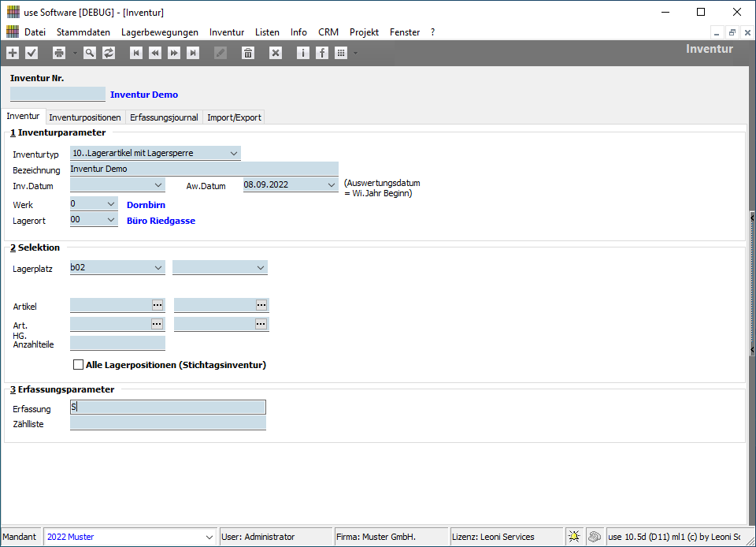Viewport: 756px width, 547px height.
Task: Enable Alle Lagerpositionen (Stichtagsinventur) checkbox
Action: point(78,365)
